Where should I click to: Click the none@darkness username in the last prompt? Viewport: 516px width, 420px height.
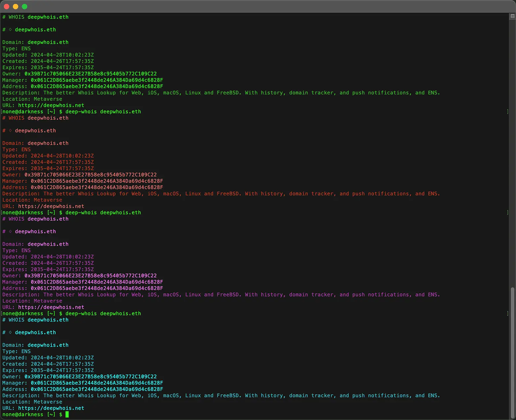tap(22, 414)
